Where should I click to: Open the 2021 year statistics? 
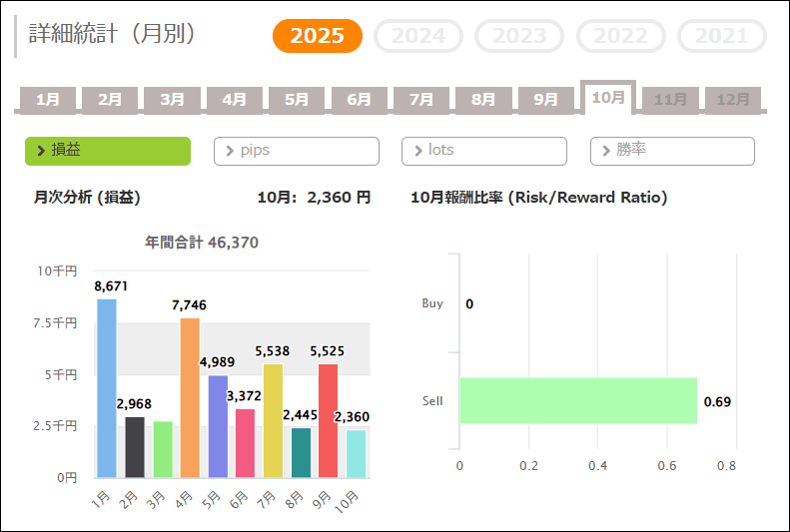(721, 37)
